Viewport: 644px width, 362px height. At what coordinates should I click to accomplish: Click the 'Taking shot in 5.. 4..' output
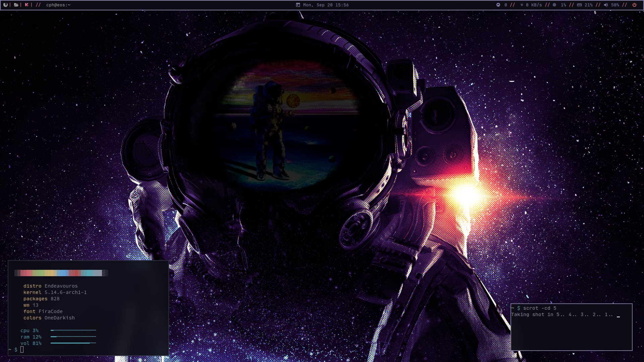pyautogui.click(x=562, y=314)
